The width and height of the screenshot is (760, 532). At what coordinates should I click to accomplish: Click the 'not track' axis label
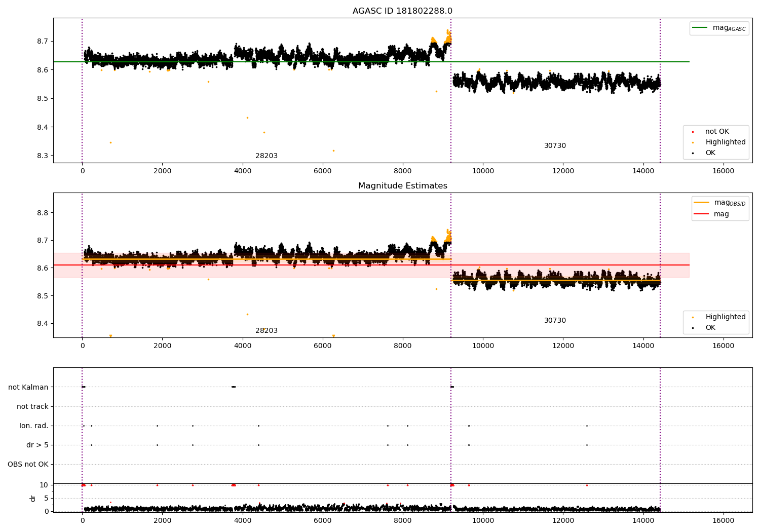(x=32, y=407)
